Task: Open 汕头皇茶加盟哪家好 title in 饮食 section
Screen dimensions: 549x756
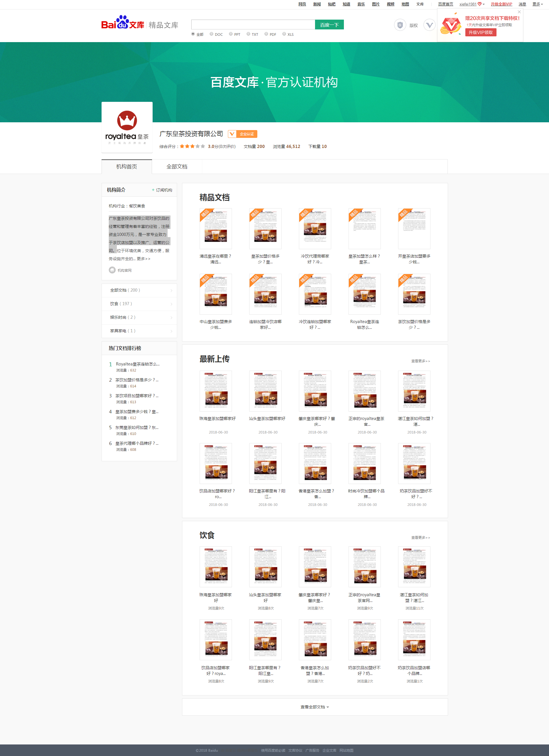Action: coord(265,598)
